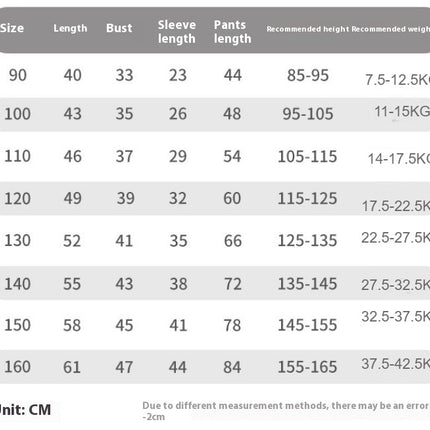430x430 pixels.
Task: Click the size 130 row label
Action: (17, 240)
